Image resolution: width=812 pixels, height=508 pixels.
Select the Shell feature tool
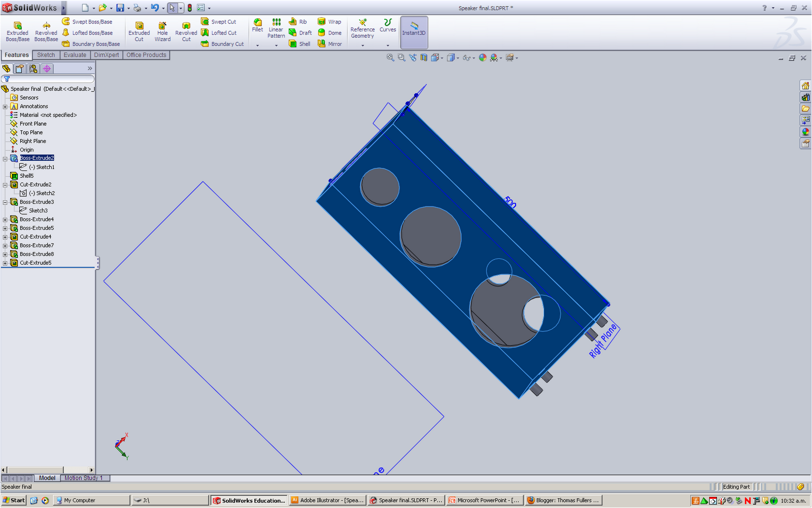[x=299, y=44]
